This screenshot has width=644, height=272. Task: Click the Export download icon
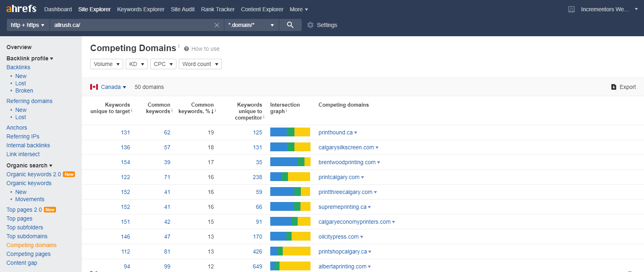(614, 87)
